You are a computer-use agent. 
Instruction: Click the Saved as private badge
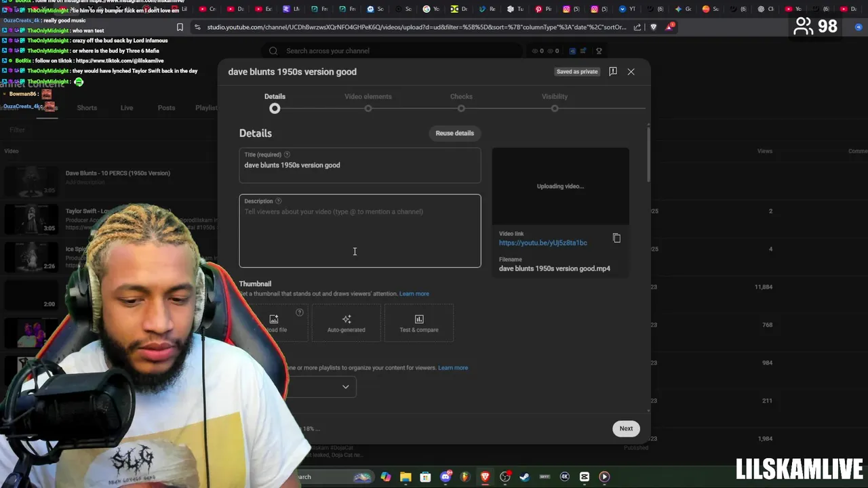[577, 71]
